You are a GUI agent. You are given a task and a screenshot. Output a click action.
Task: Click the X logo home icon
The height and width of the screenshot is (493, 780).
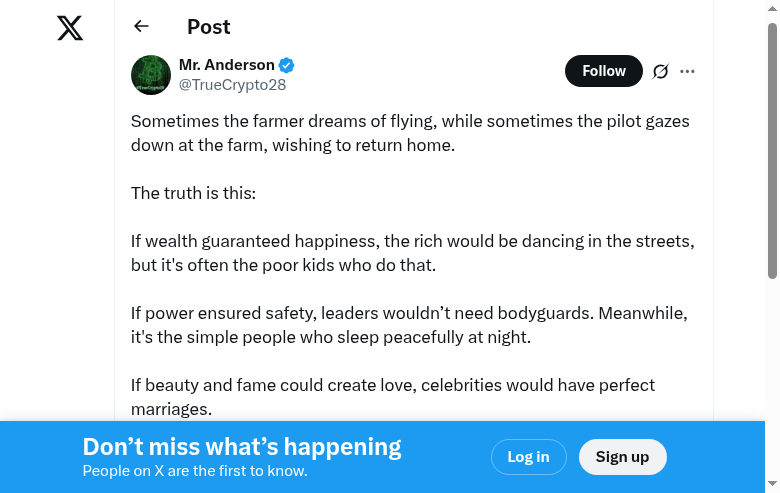coord(70,28)
